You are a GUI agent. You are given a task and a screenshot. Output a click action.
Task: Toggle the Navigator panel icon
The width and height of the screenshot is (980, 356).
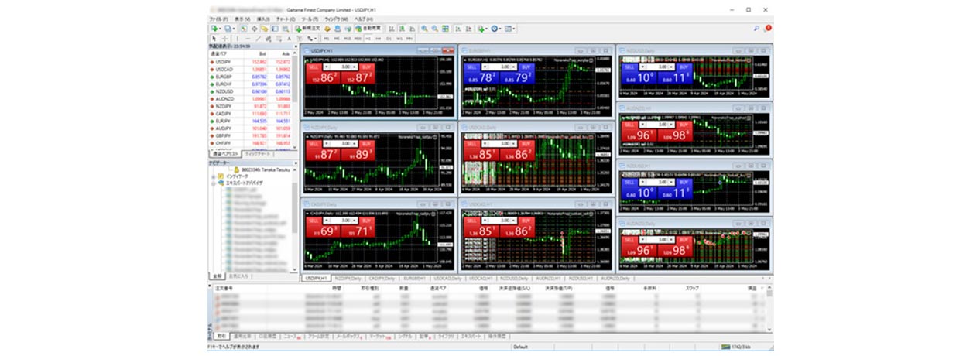click(265, 29)
